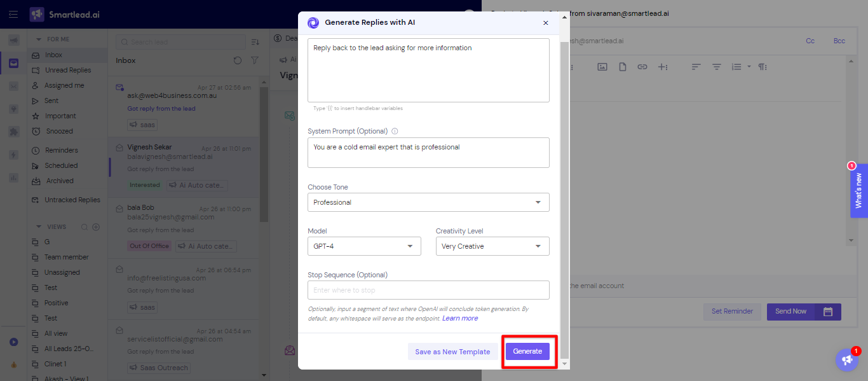Click the Interested tag
Viewport: 868px width, 381px height.
(145, 186)
